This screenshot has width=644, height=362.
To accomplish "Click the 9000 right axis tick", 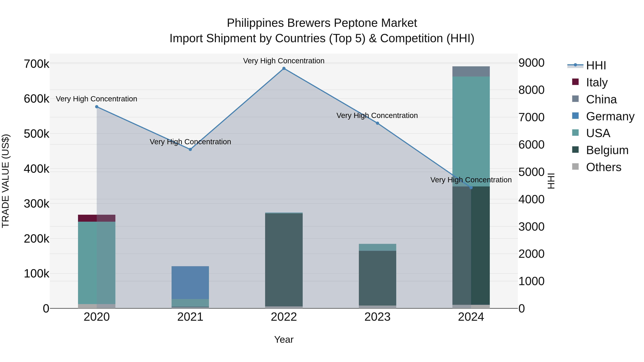I will click(x=531, y=63).
